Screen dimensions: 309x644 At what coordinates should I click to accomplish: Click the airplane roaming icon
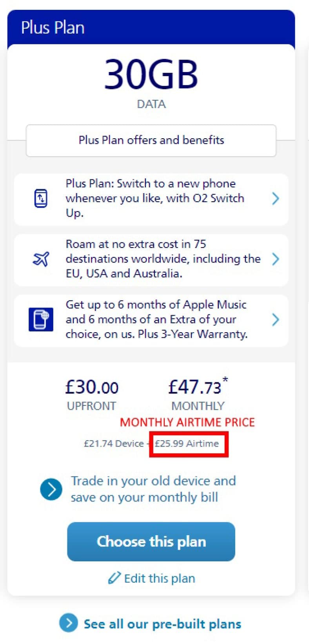pyautogui.click(x=40, y=259)
